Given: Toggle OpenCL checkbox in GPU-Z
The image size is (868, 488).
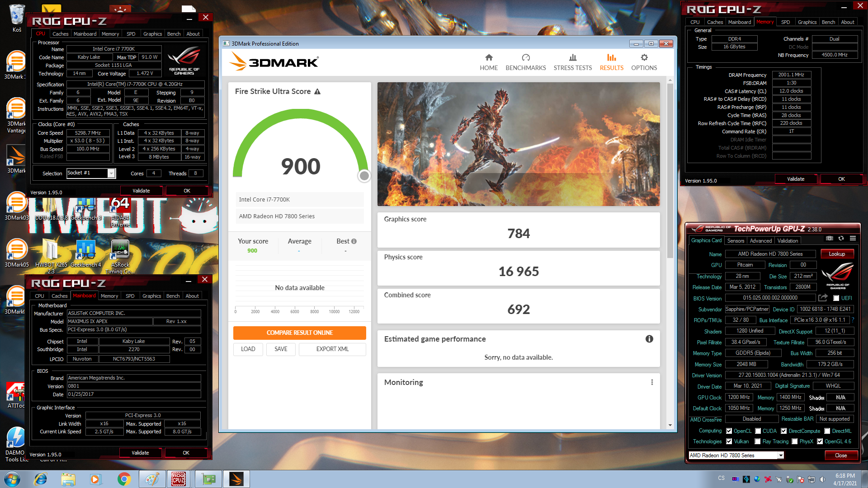Looking at the screenshot, I should pyautogui.click(x=729, y=431).
